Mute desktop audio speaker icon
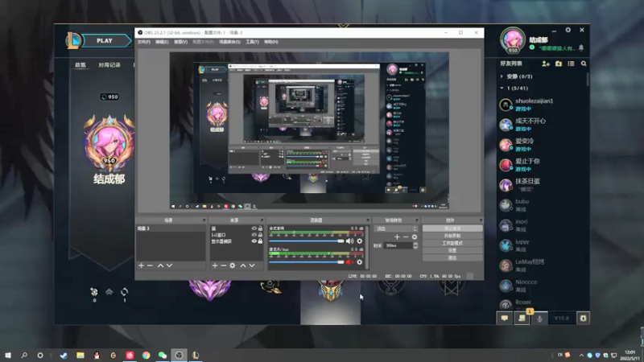Viewport: 644px width, 362px height. (x=349, y=241)
